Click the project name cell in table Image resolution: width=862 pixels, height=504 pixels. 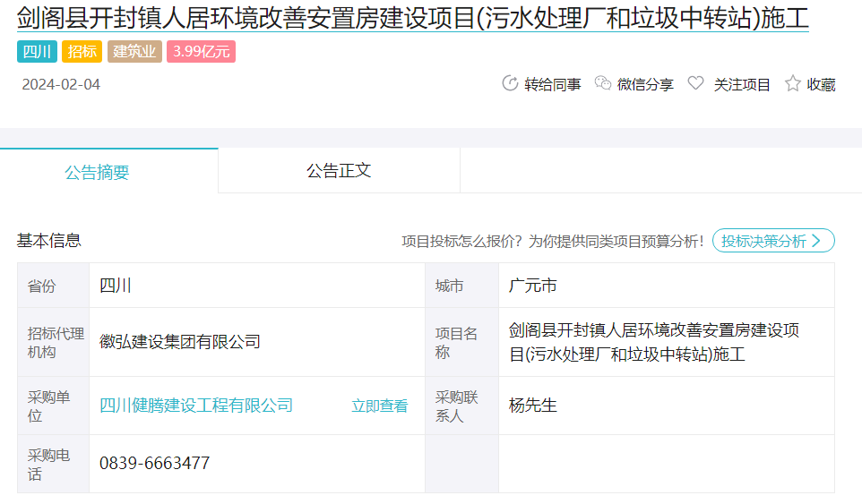pyautogui.click(x=667, y=342)
